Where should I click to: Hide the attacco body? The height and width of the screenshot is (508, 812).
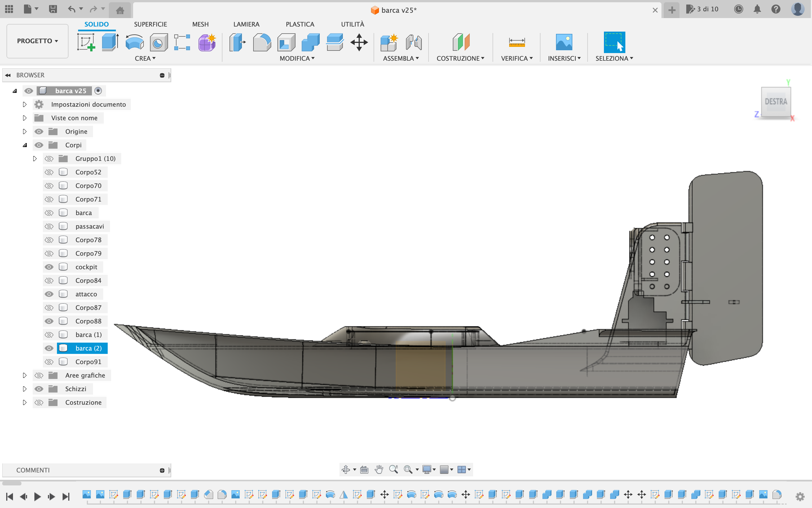(x=49, y=294)
